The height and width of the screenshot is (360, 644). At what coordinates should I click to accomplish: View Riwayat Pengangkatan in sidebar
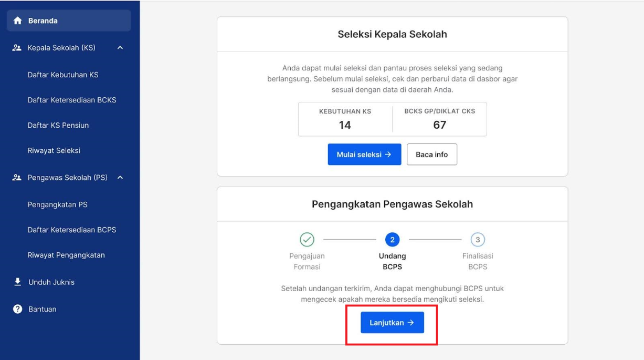[x=66, y=255]
